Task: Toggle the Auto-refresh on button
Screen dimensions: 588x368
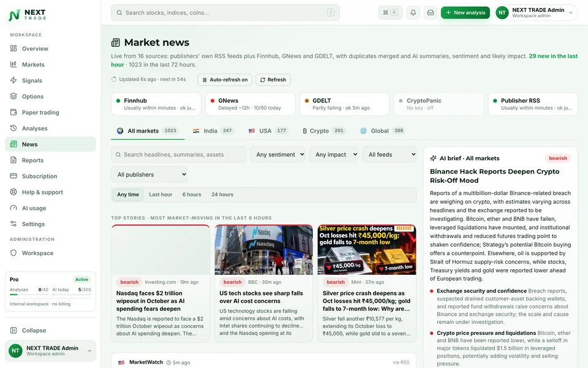Action: (x=225, y=80)
